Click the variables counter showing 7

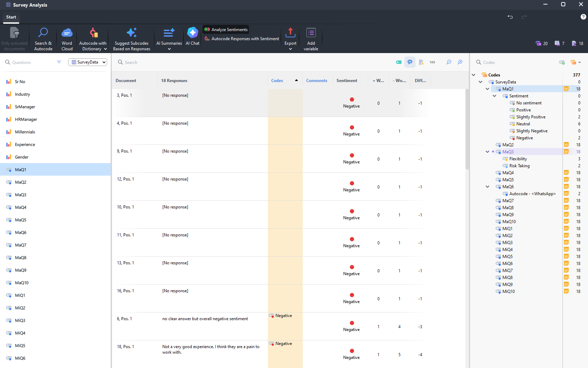pos(559,43)
